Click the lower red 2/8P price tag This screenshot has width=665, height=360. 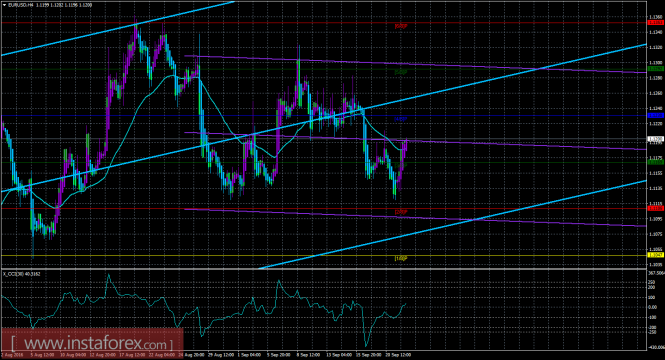point(656,208)
